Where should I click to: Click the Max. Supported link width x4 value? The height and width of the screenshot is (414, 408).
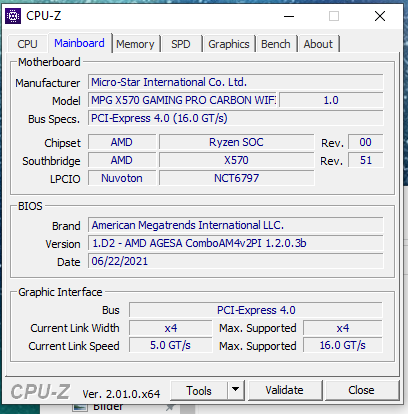[x=343, y=328]
